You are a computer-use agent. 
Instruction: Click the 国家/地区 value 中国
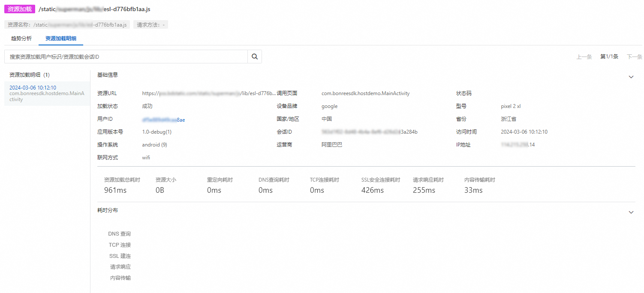pyautogui.click(x=327, y=119)
